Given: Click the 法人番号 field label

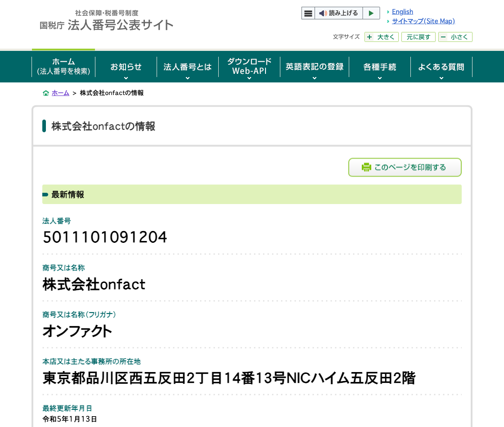Looking at the screenshot, I should click(x=57, y=221).
